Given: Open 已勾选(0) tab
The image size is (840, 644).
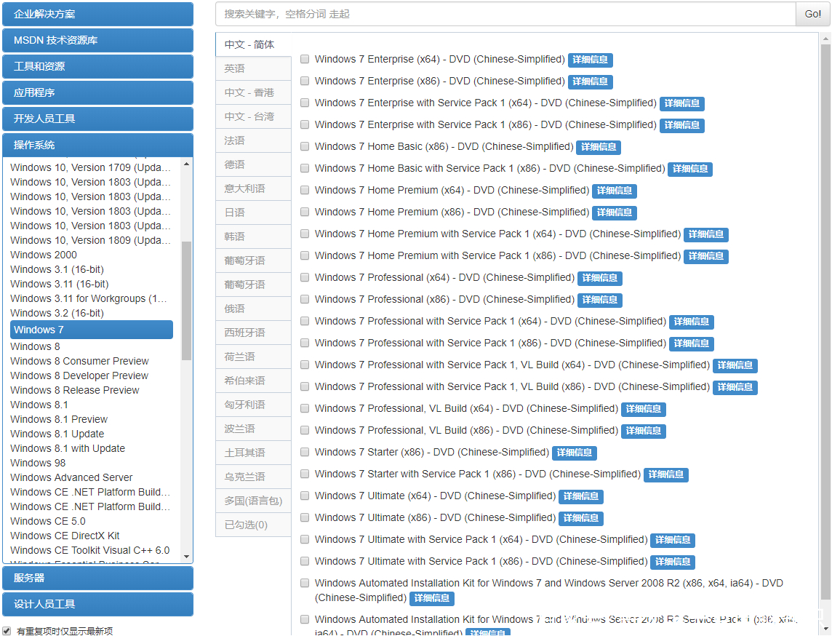Looking at the screenshot, I should (x=253, y=525).
